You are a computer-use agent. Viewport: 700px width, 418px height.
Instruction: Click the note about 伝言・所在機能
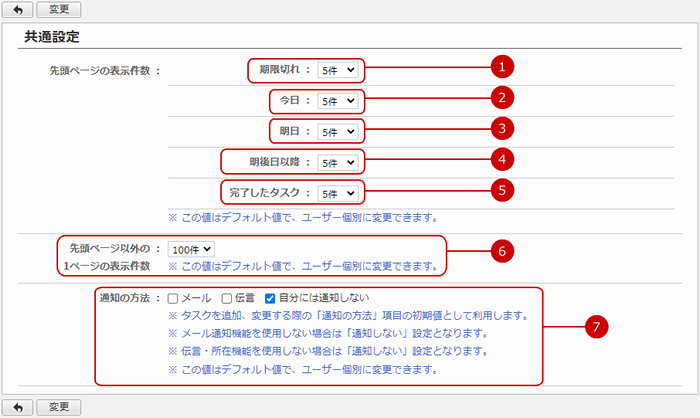328,351
